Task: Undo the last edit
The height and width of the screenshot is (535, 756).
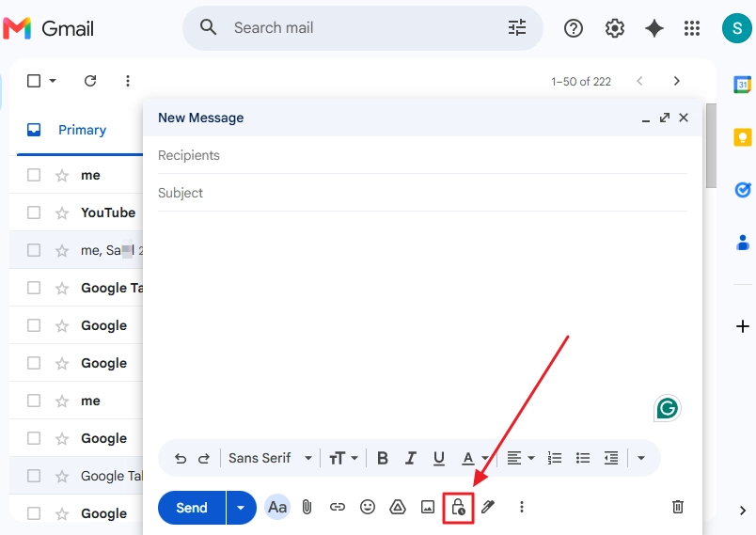Action: point(181,458)
